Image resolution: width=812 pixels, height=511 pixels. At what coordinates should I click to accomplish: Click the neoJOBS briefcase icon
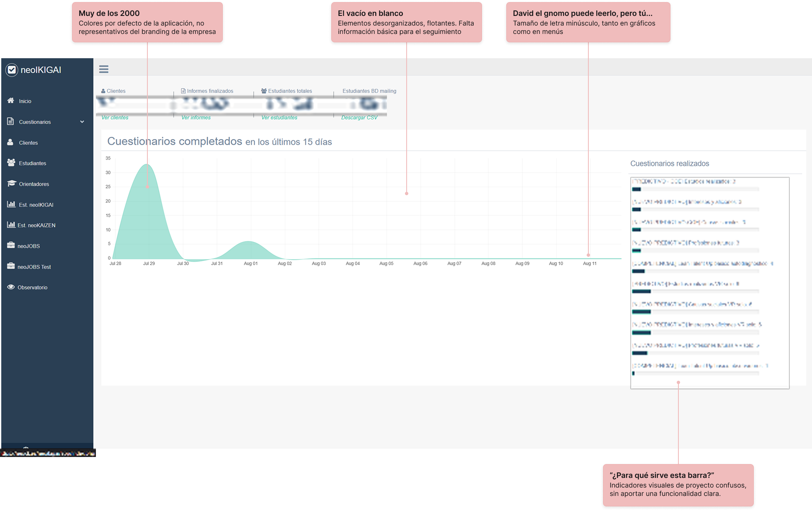point(11,245)
